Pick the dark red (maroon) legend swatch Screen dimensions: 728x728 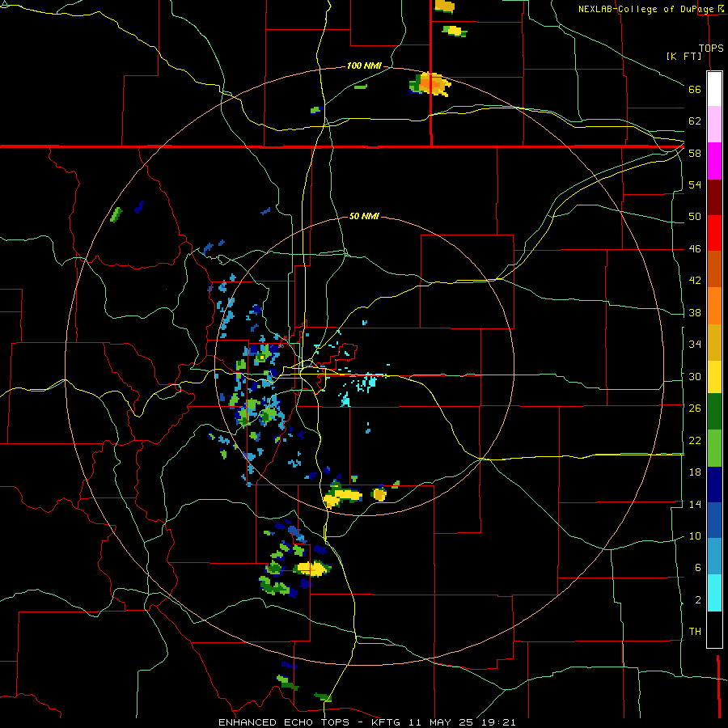[x=714, y=197]
